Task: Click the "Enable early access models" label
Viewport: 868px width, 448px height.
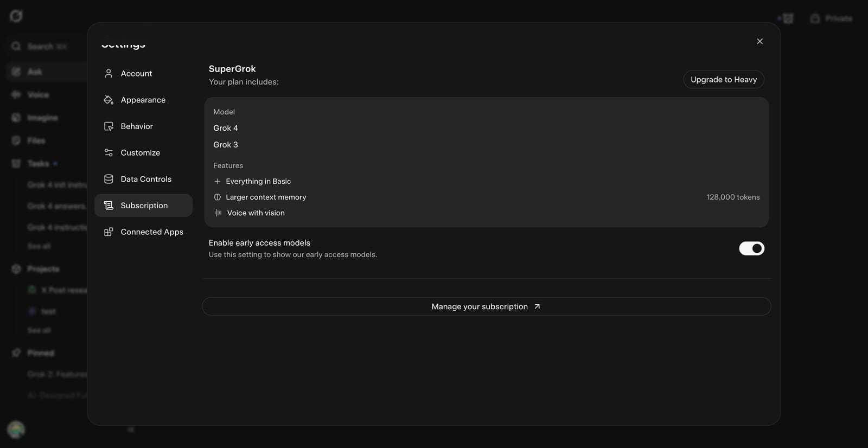Action: click(259, 243)
